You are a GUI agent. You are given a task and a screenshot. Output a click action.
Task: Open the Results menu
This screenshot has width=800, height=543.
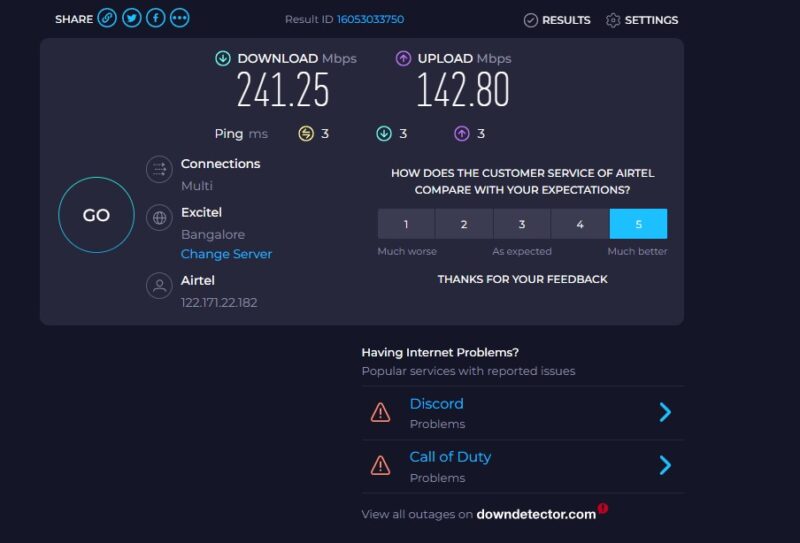557,20
